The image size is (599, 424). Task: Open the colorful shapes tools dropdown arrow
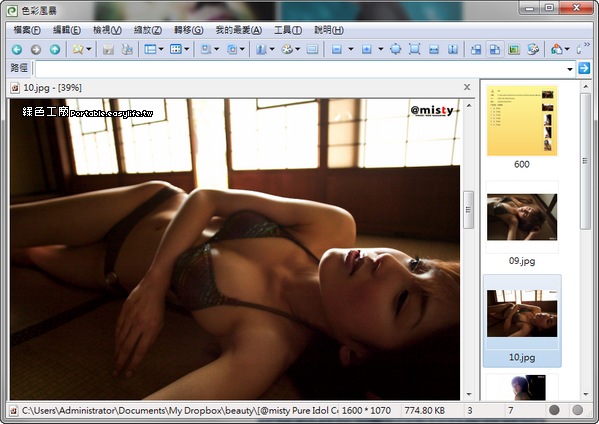click(x=567, y=49)
